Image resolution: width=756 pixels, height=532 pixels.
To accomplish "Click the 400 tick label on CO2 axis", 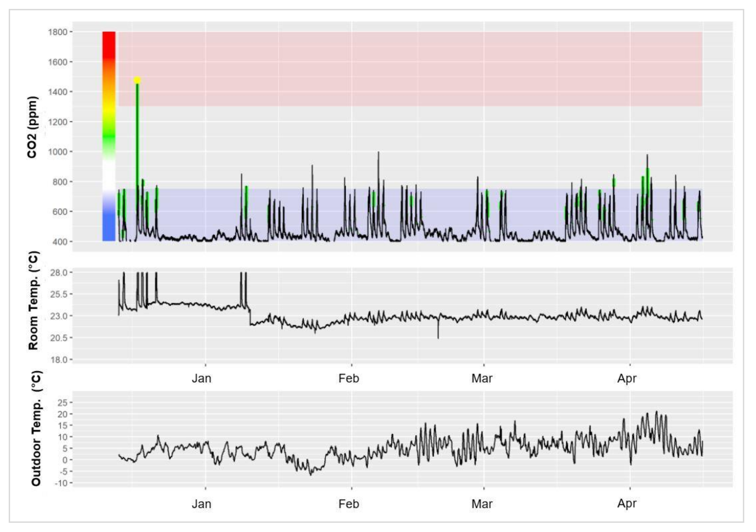I will (x=60, y=242).
